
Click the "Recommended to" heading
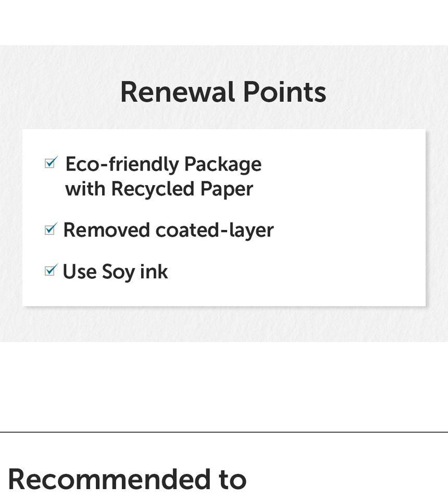(x=127, y=479)
